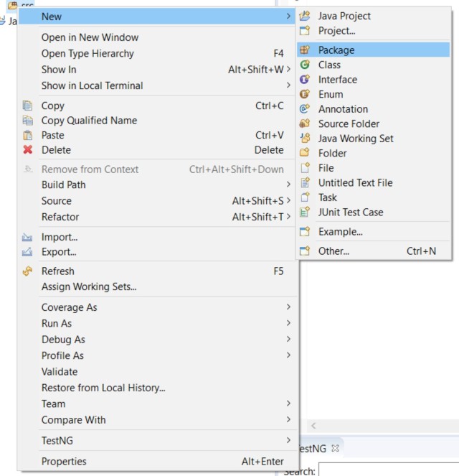
Task: Expand the Show In submenu arrow
Action: [288, 70]
